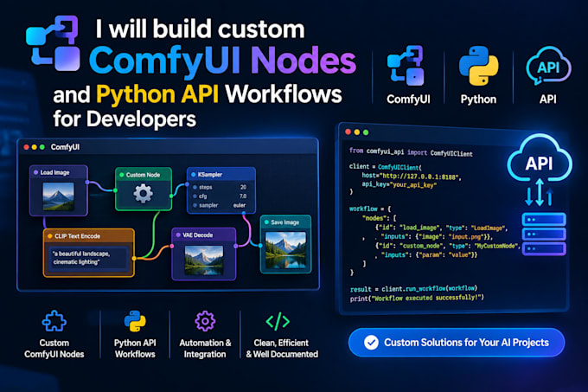Click the API cloud icon above the API label
The width and height of the screenshot is (588, 392).
tap(548, 66)
